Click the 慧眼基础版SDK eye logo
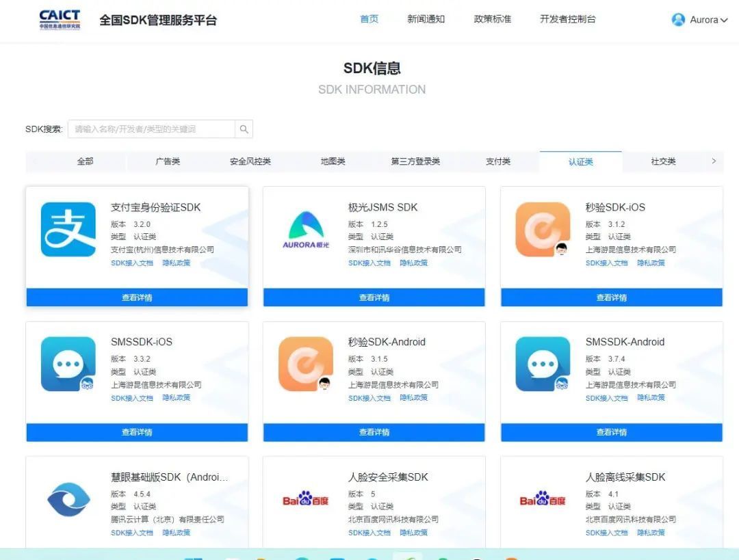Image resolution: width=739 pixels, height=560 pixels. tap(69, 499)
